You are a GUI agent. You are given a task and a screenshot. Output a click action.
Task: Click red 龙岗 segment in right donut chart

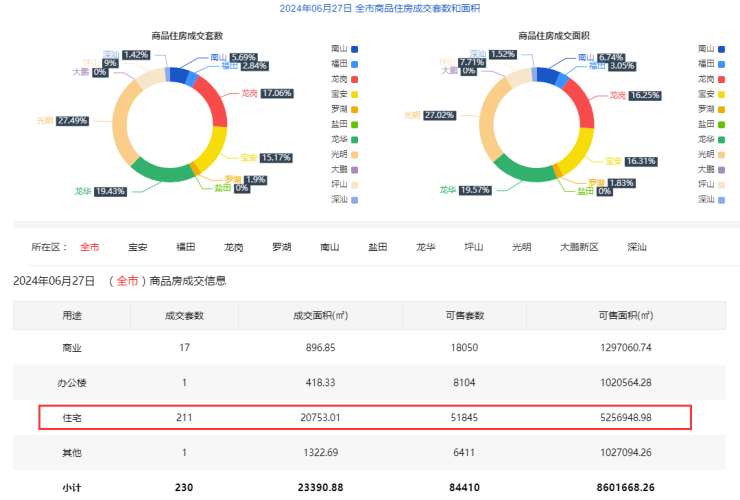tap(578, 99)
